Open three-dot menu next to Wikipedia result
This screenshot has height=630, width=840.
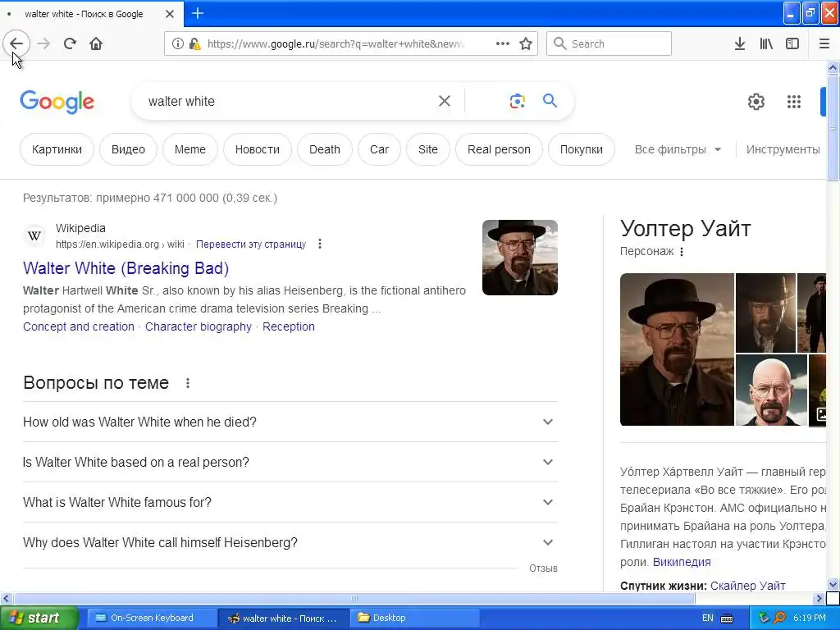point(320,244)
